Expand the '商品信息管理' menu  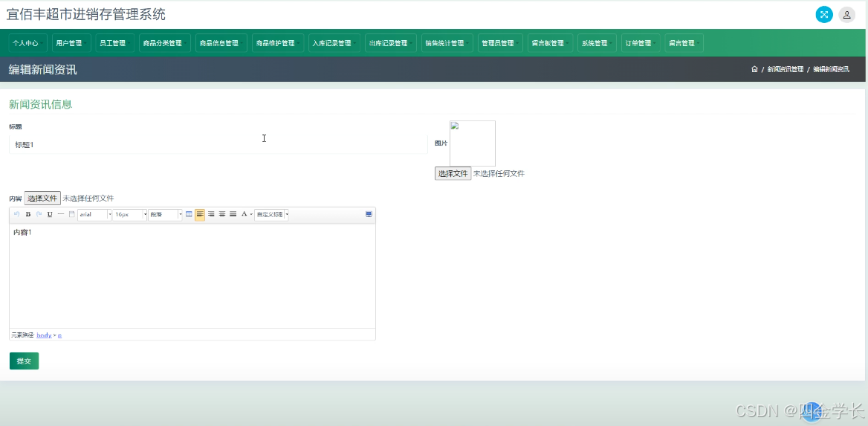click(x=221, y=43)
